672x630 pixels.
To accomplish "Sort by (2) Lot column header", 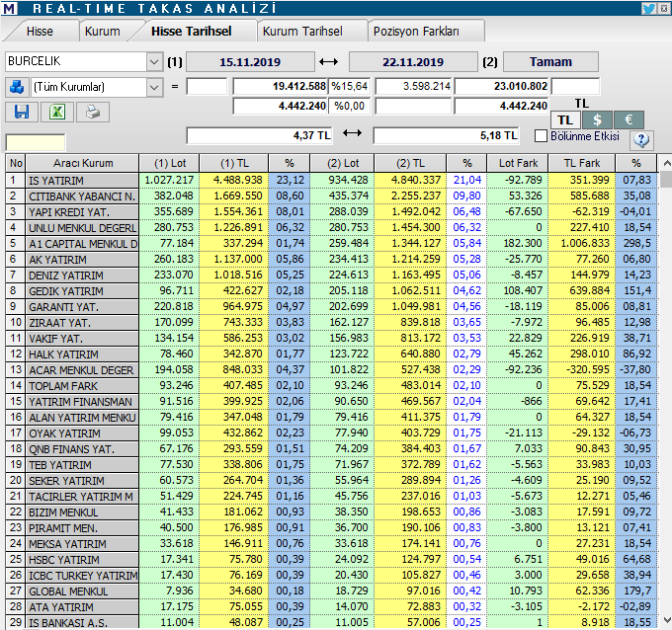I will click(343, 163).
